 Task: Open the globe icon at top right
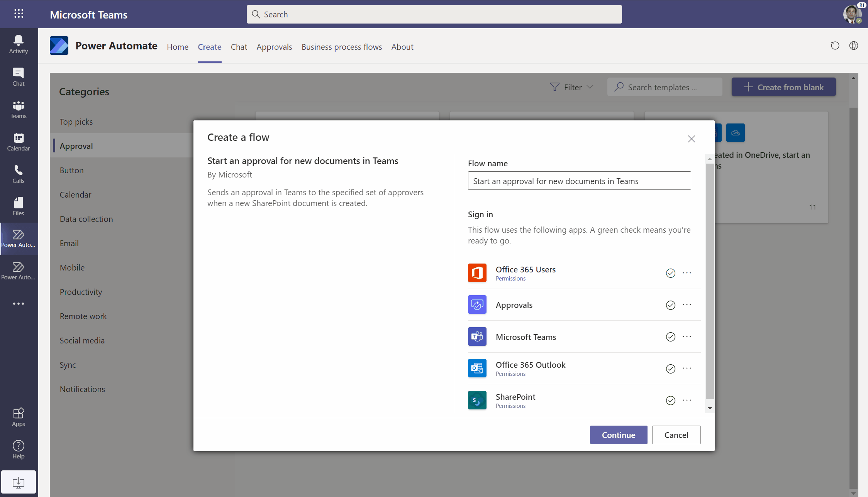(853, 46)
